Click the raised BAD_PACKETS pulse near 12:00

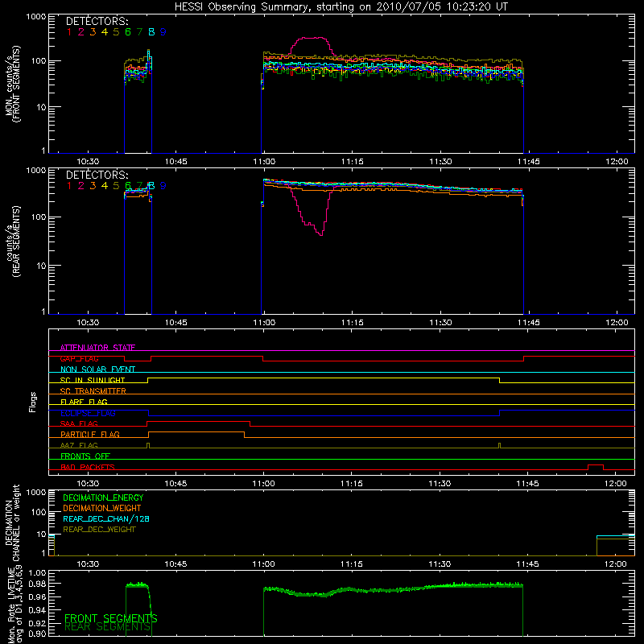596,465
